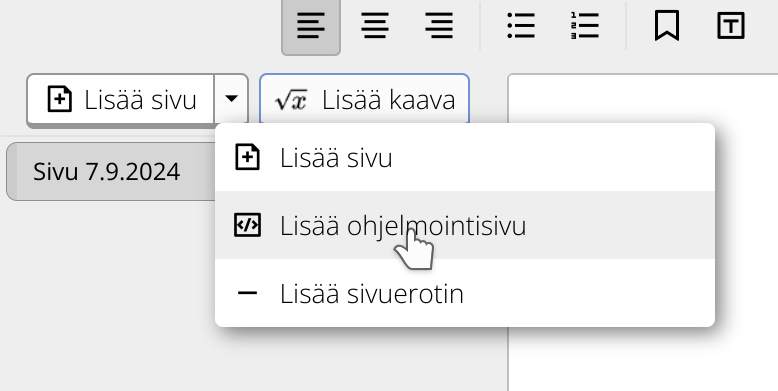Click page-plus icon on Lisää sivu button
778x391 pixels.
pyautogui.click(x=60, y=99)
